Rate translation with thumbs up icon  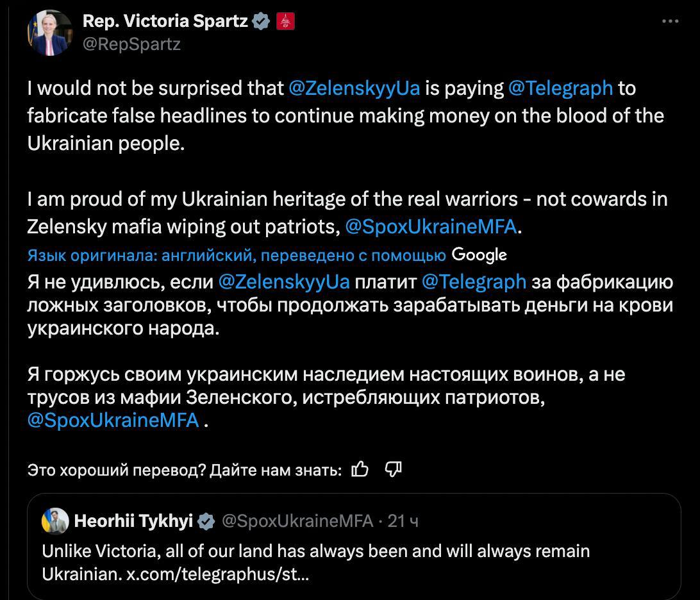(360, 470)
